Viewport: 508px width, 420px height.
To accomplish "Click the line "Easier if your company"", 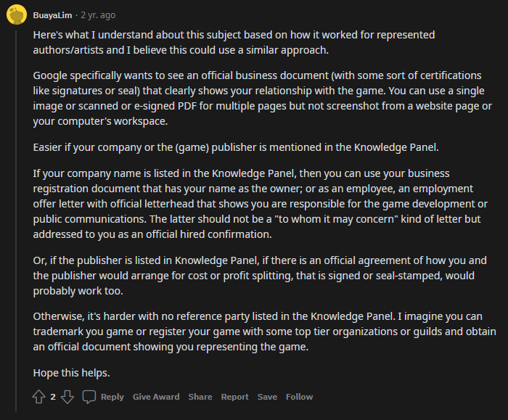I will pos(236,147).
